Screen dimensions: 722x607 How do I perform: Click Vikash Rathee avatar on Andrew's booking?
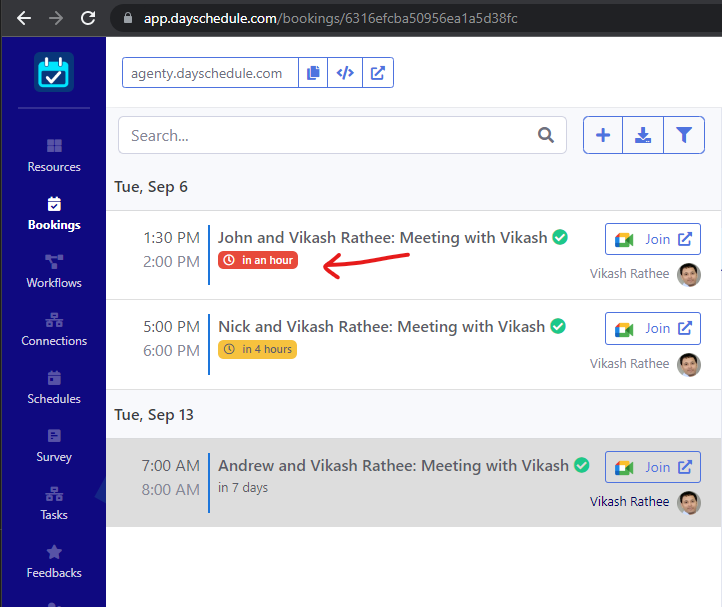pyautogui.click(x=689, y=502)
